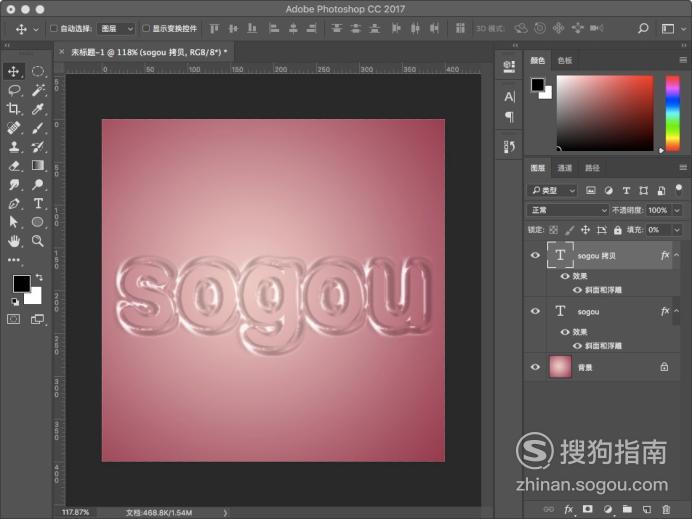Enable the 显示变换控件 checkbox
This screenshot has height=519, width=692.
146,29
